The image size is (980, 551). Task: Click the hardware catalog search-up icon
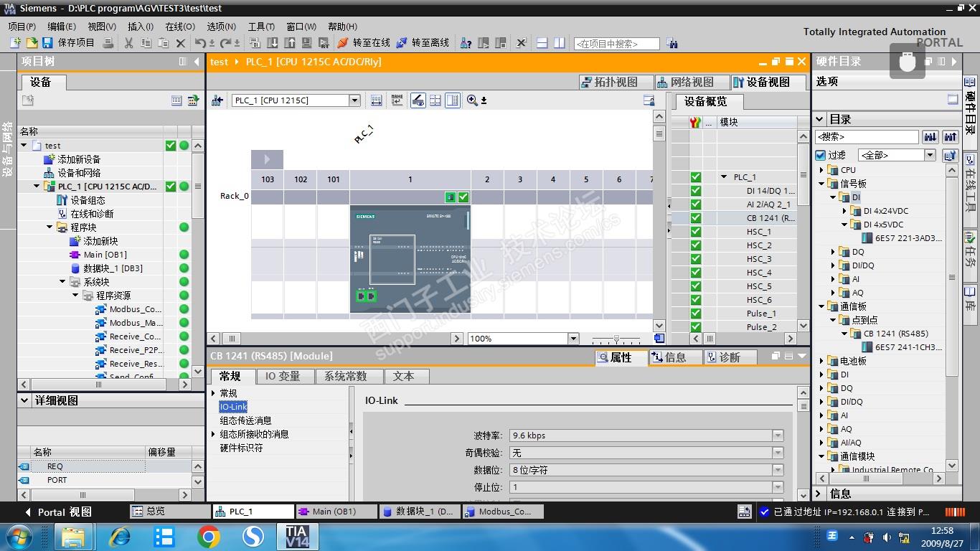tap(951, 136)
